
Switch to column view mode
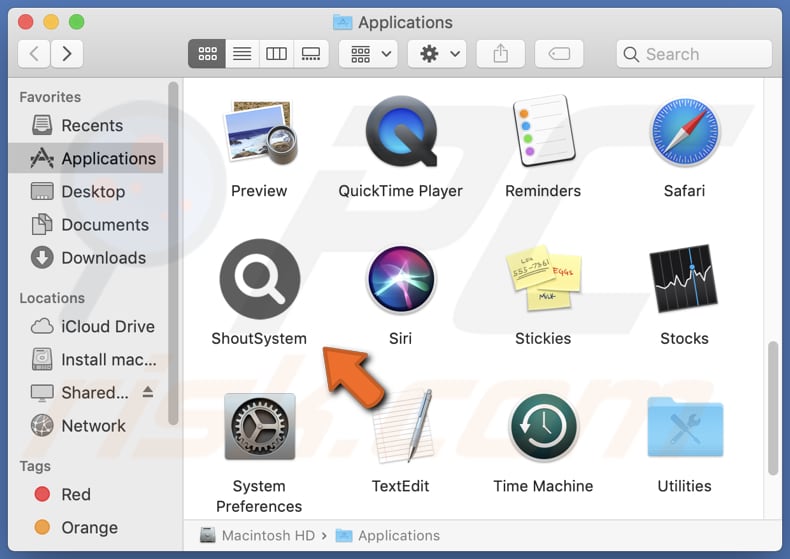pos(276,53)
